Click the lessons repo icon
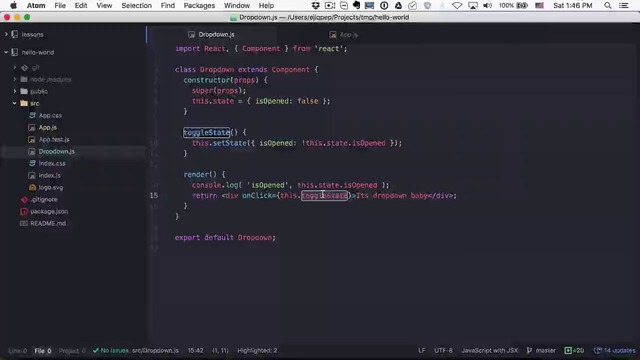Viewport: 640px width, 360px height. 15,34
